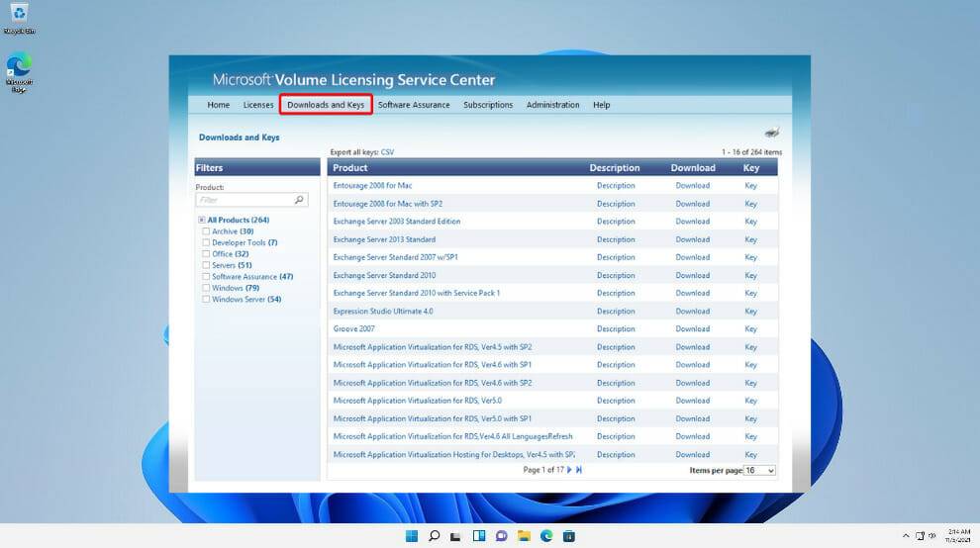Go to next page arrow
The width and height of the screenshot is (980, 548).
[x=569, y=470]
